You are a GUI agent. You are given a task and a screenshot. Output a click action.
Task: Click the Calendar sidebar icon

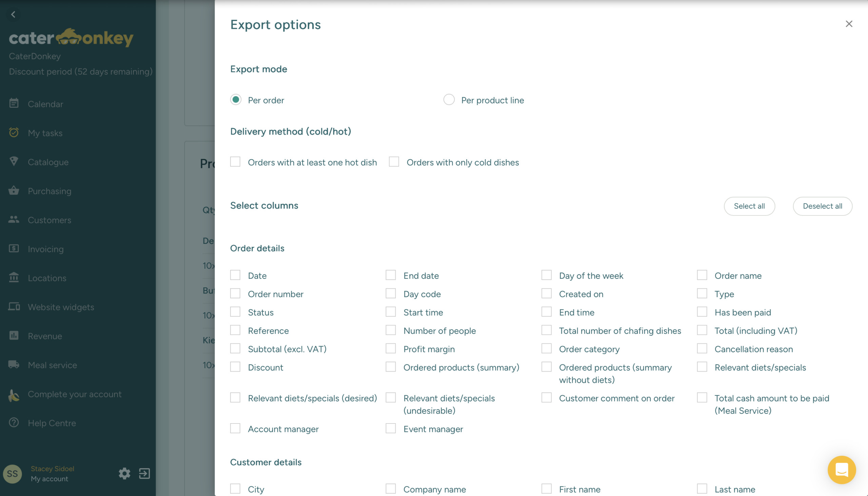coord(14,103)
